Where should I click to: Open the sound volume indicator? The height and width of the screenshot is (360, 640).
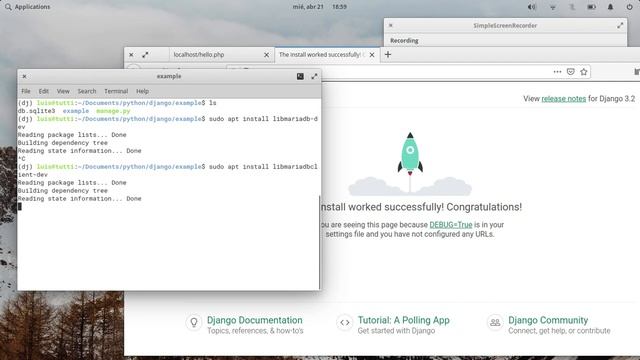(x=531, y=7)
